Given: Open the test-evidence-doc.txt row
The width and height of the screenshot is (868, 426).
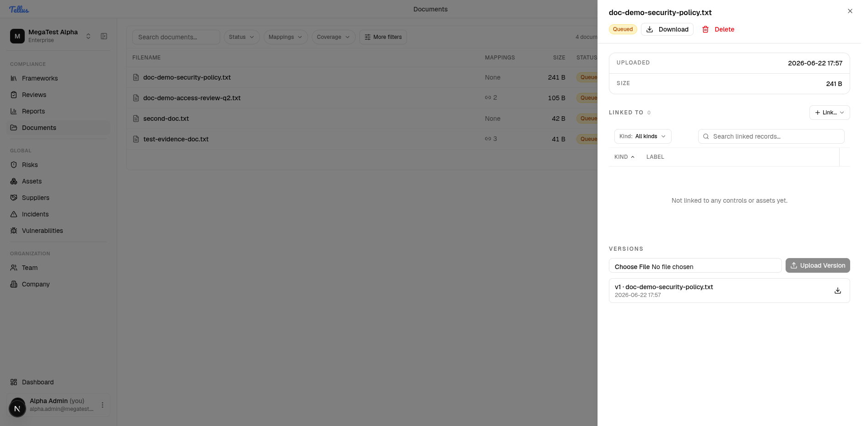Looking at the screenshot, I should click(x=362, y=139).
